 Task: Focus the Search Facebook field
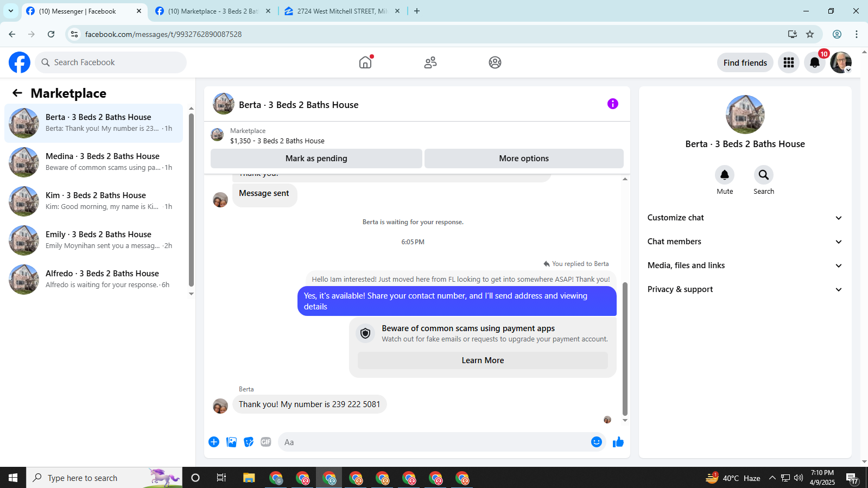tap(111, 62)
